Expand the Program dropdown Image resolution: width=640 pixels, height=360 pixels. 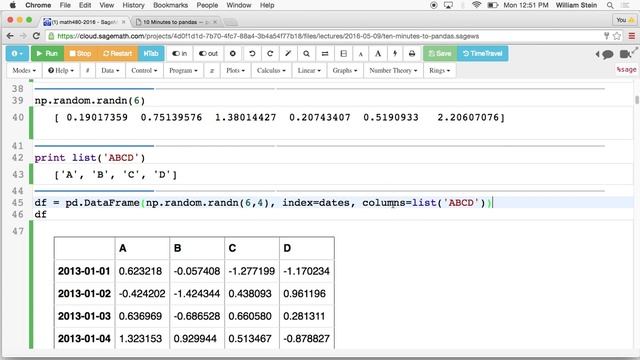183,70
